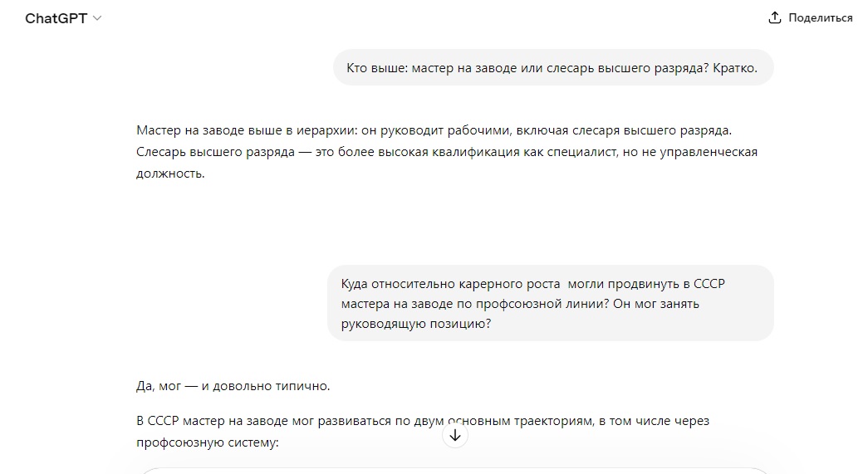Click the text профсоюзную систему: in the reply
The width and height of the screenshot is (868, 474).
pyautogui.click(x=208, y=442)
